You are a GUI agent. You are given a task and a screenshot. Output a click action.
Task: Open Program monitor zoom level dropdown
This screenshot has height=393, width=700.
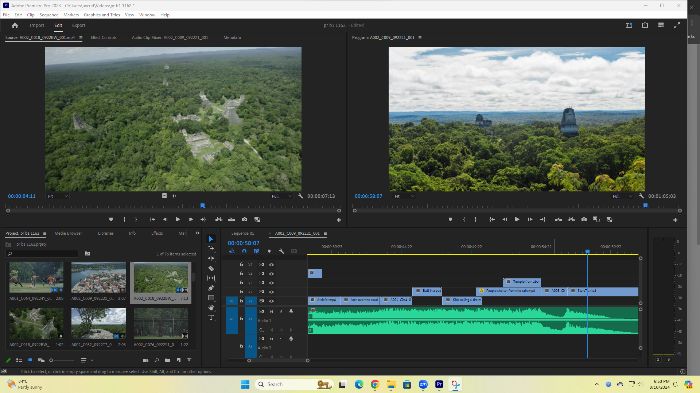[404, 196]
